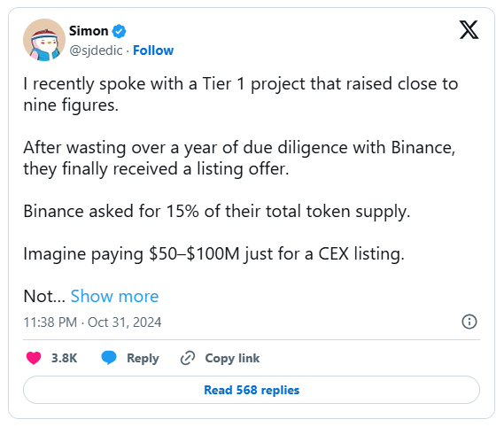
Task: Click the 11:38 PM Oct 31, 2024 timestamp
Action: point(92,322)
